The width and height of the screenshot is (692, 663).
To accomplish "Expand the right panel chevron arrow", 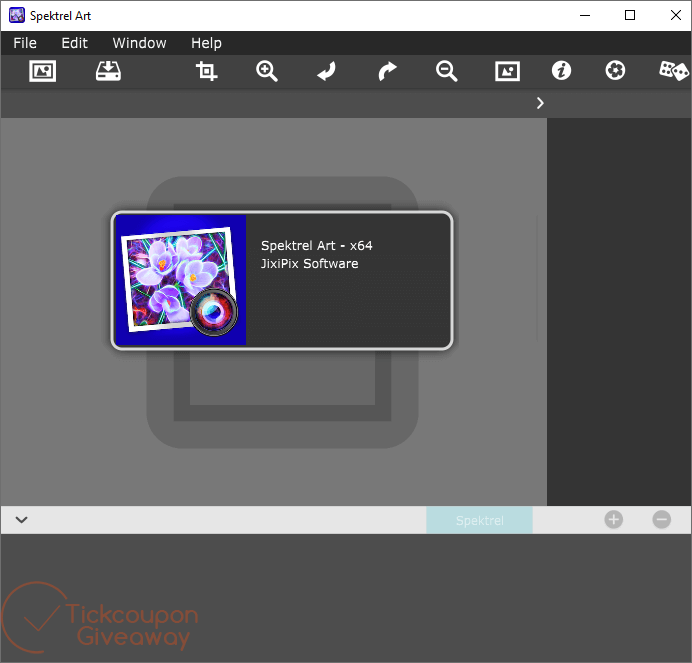I will pos(540,103).
